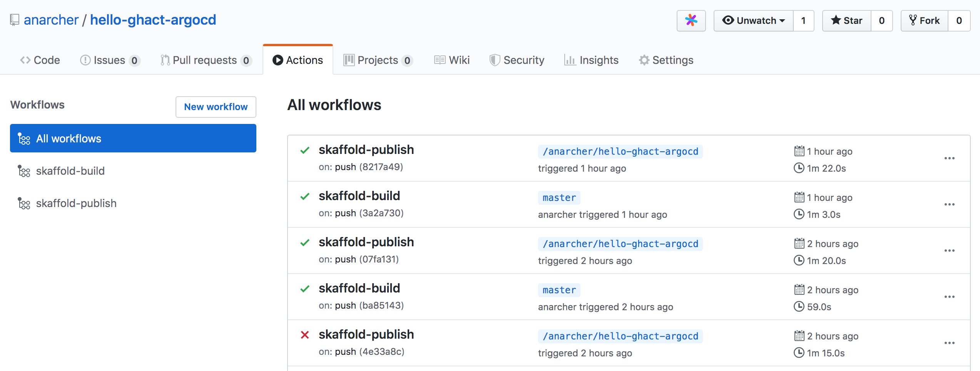Viewport: 980px width, 371px height.
Task: Click the workflow icon next to All workflows
Action: click(x=24, y=139)
